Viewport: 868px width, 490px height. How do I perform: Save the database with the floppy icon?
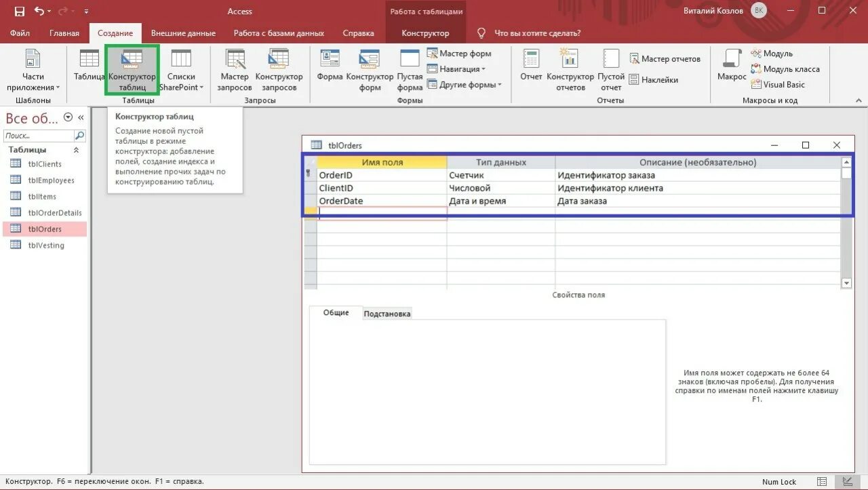click(19, 12)
